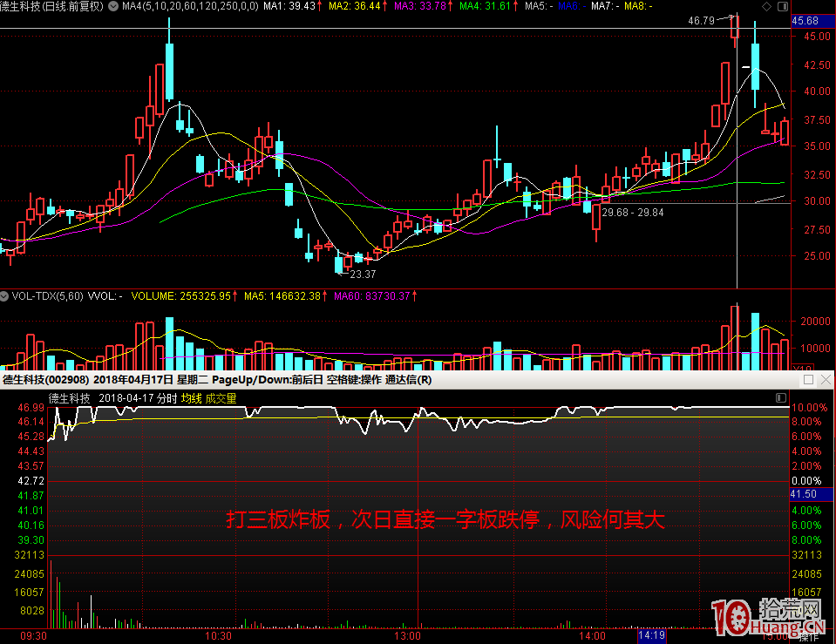The image size is (836, 644).
Task: Click the 46.79 high price annotation
Action: tap(701, 21)
